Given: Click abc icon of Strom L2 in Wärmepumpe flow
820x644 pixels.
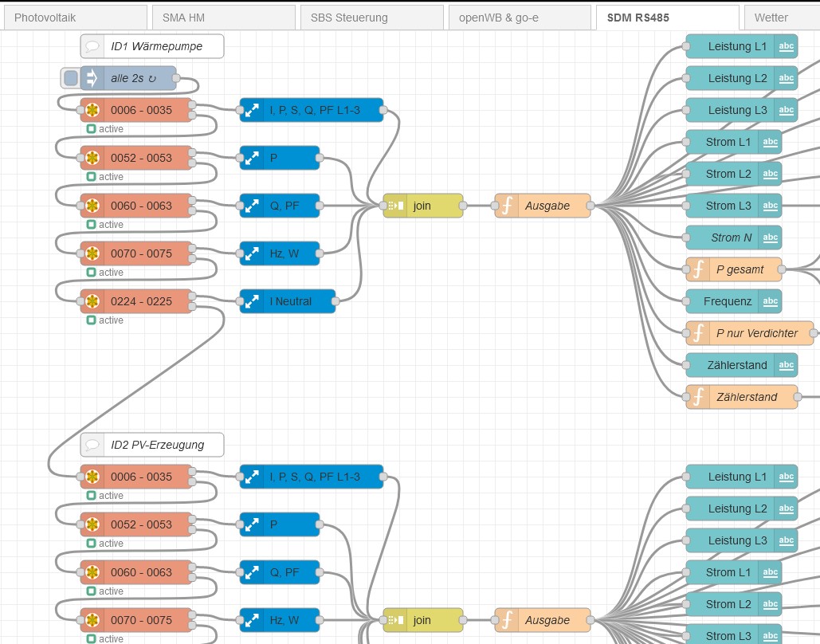Looking at the screenshot, I should [x=771, y=174].
